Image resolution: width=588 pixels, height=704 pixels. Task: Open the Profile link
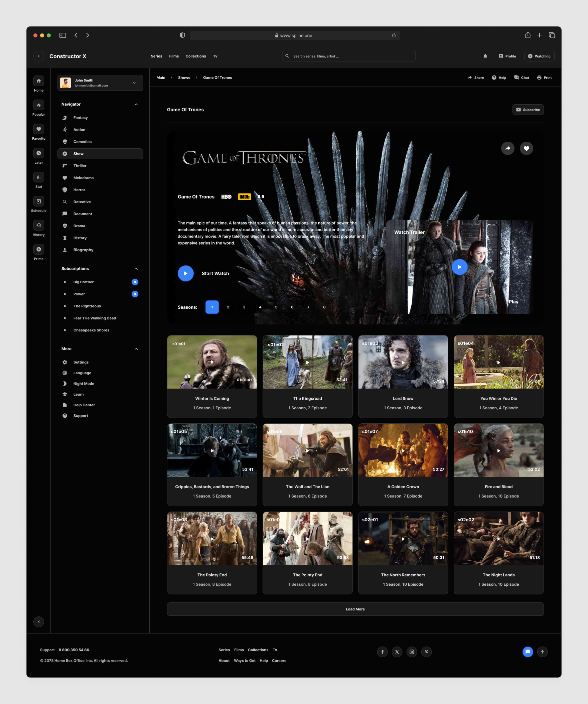click(x=507, y=56)
